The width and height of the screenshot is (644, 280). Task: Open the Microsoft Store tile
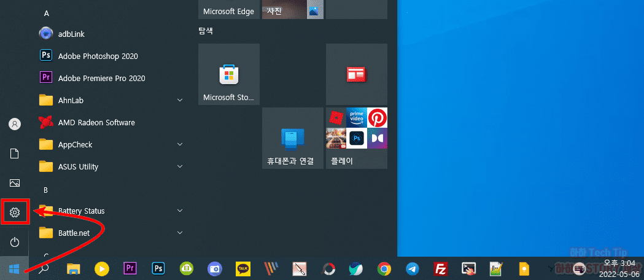point(229,74)
